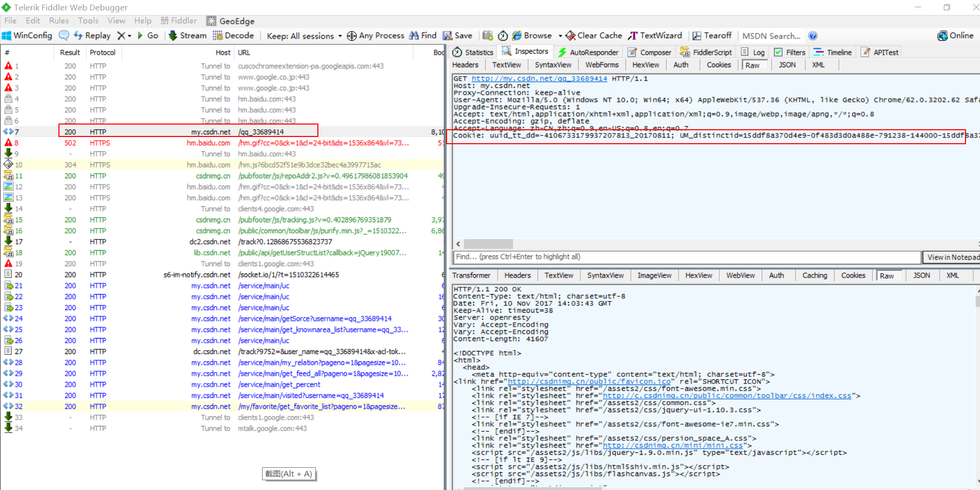Open the View menu
The height and width of the screenshot is (490, 980).
[116, 21]
